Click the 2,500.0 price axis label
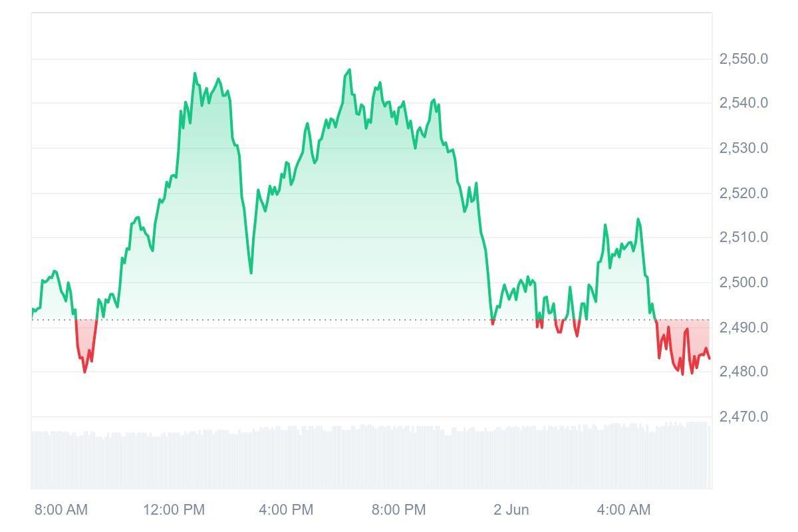The height and width of the screenshot is (532, 798). pyautogui.click(x=743, y=282)
